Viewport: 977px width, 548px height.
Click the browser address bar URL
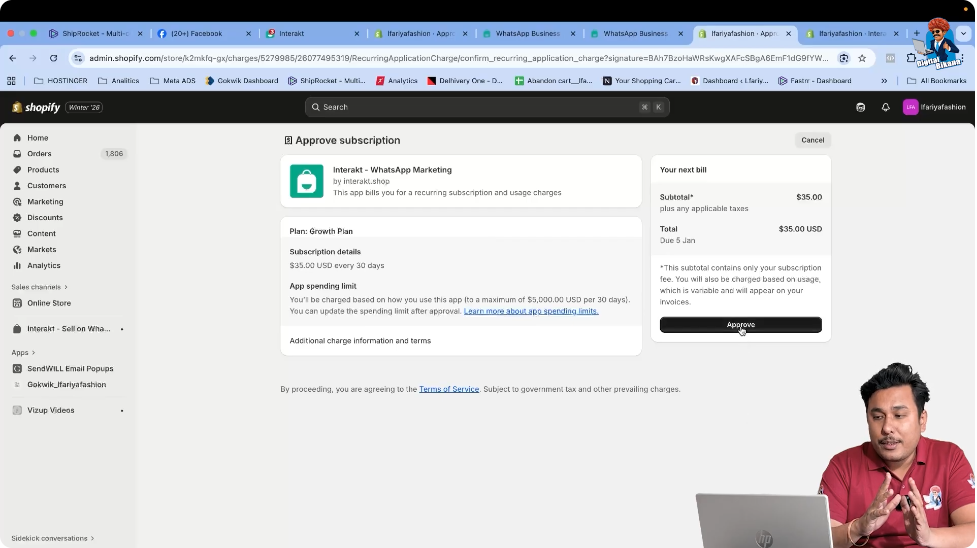pyautogui.click(x=458, y=58)
